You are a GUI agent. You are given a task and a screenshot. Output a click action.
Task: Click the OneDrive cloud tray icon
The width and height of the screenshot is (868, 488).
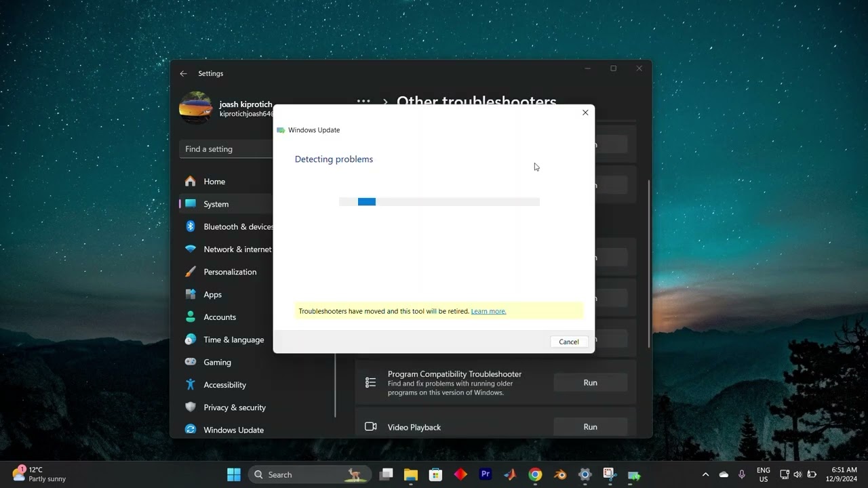tap(724, 474)
